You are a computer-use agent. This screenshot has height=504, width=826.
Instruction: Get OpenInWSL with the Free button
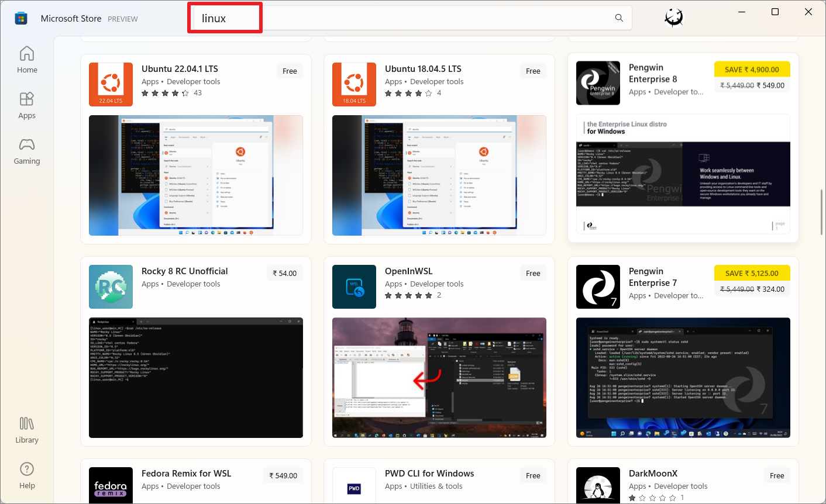(x=533, y=272)
